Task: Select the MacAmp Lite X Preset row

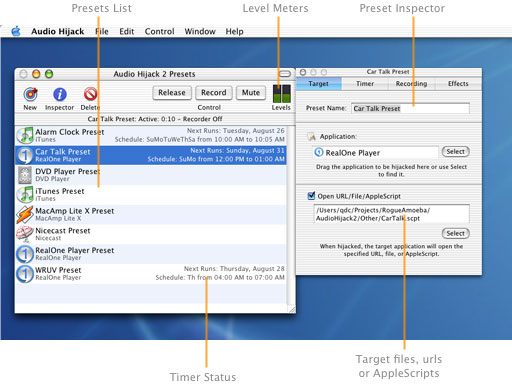Action: (151, 214)
